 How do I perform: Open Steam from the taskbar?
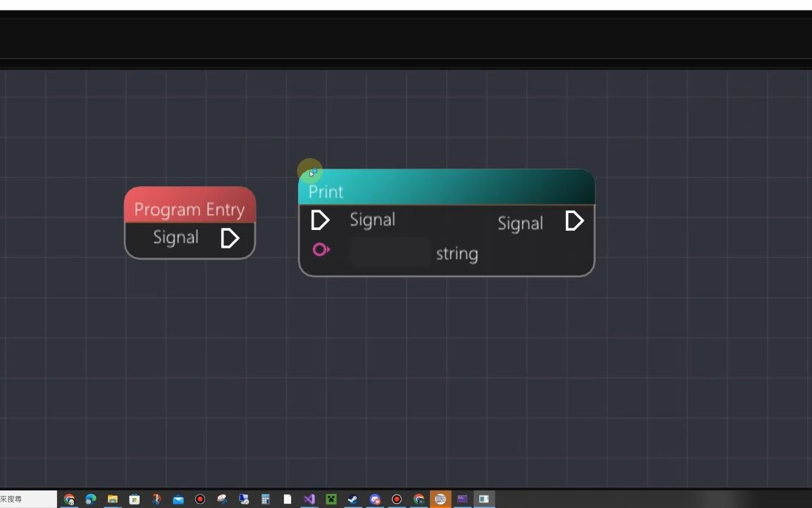352,500
